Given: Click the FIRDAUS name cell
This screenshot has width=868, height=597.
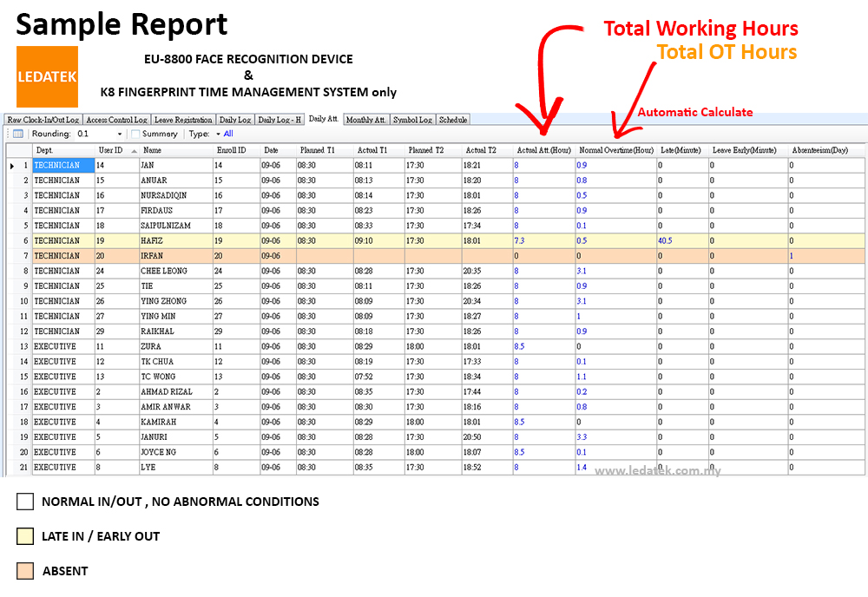Looking at the screenshot, I should tap(176, 211).
